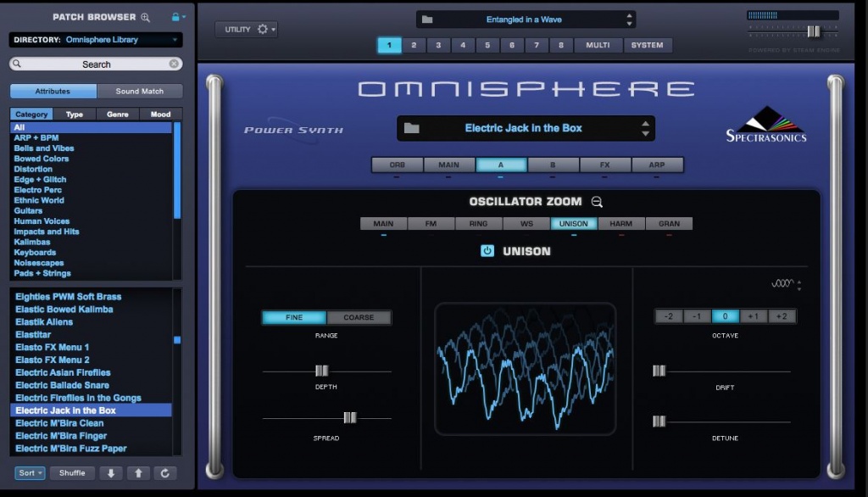Click the multi selector stepper arrows
The height and width of the screenshot is (497, 868).
click(x=630, y=20)
